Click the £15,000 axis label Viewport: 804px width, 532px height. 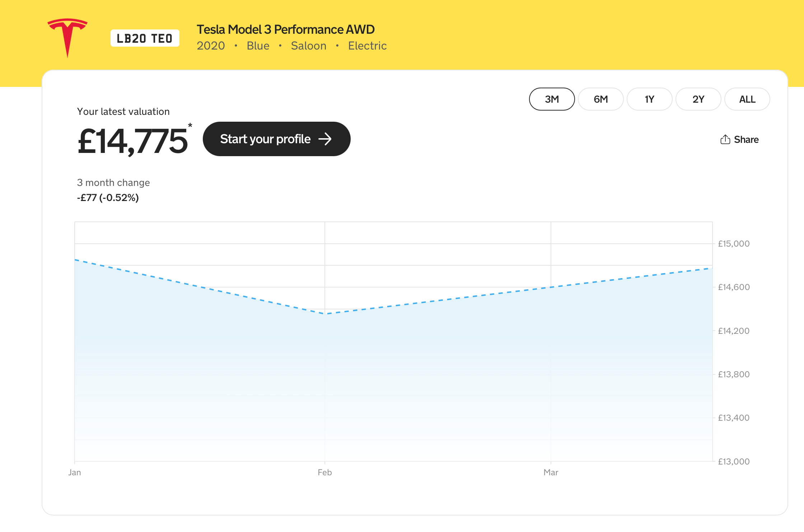tap(734, 244)
